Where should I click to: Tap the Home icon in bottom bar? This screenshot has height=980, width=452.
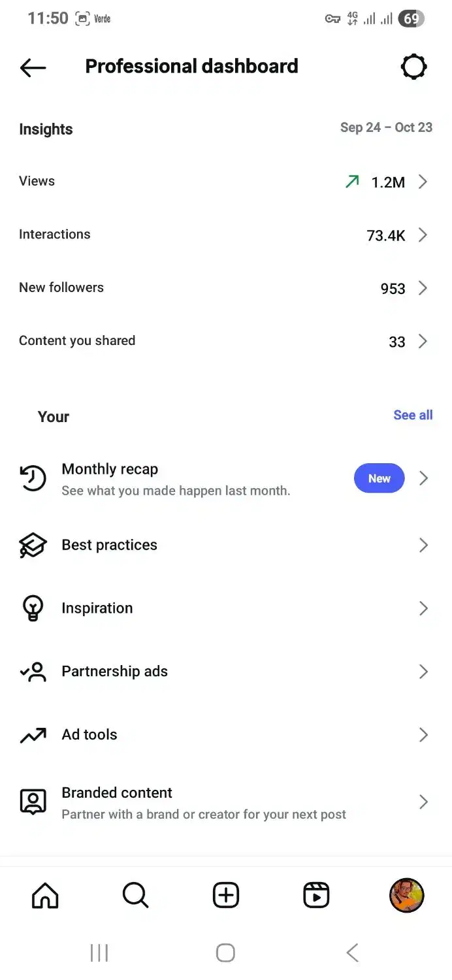[45, 895]
